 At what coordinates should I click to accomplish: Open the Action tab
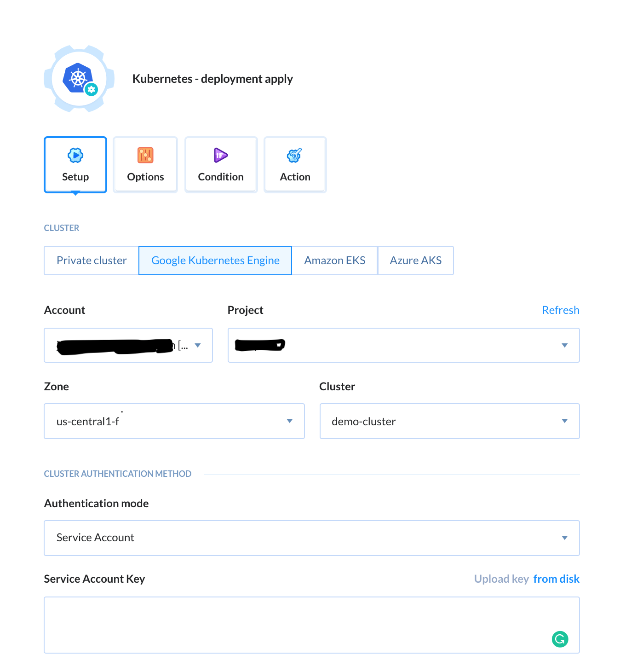click(x=295, y=165)
